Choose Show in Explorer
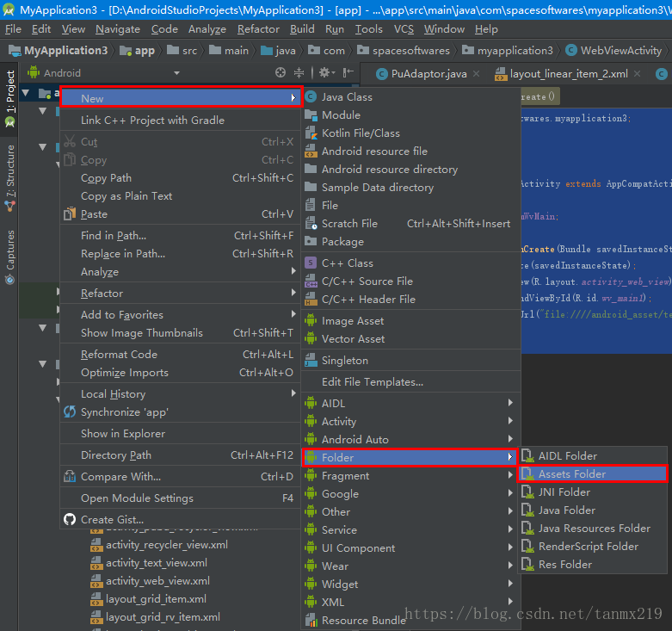This screenshot has width=672, height=631. (x=180, y=433)
